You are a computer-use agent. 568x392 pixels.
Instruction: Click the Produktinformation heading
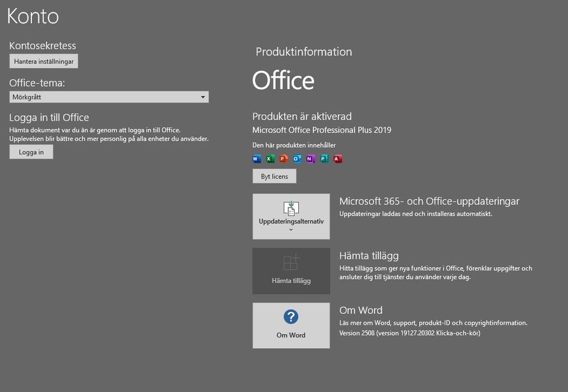click(304, 52)
